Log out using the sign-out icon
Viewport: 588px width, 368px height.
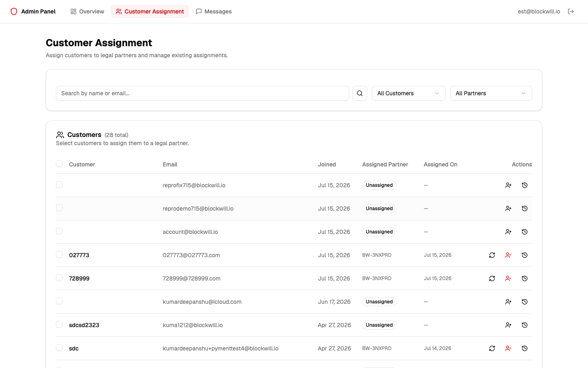571,11
